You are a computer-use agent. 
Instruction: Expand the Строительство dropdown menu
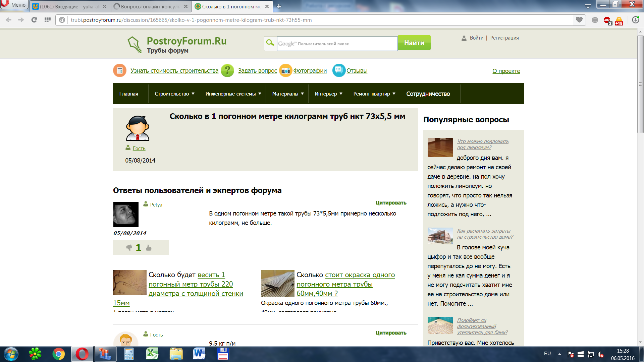[x=174, y=94]
